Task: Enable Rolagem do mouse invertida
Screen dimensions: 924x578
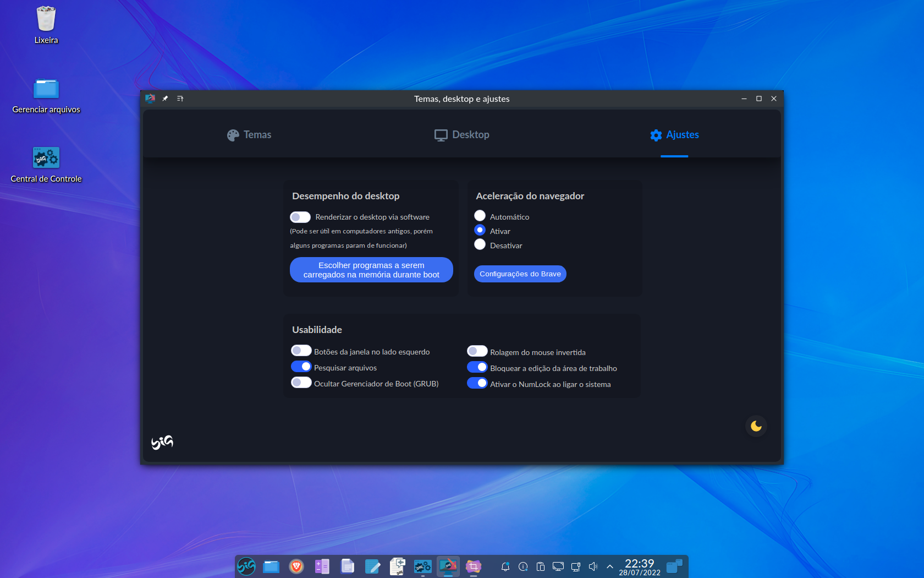Action: [477, 351]
